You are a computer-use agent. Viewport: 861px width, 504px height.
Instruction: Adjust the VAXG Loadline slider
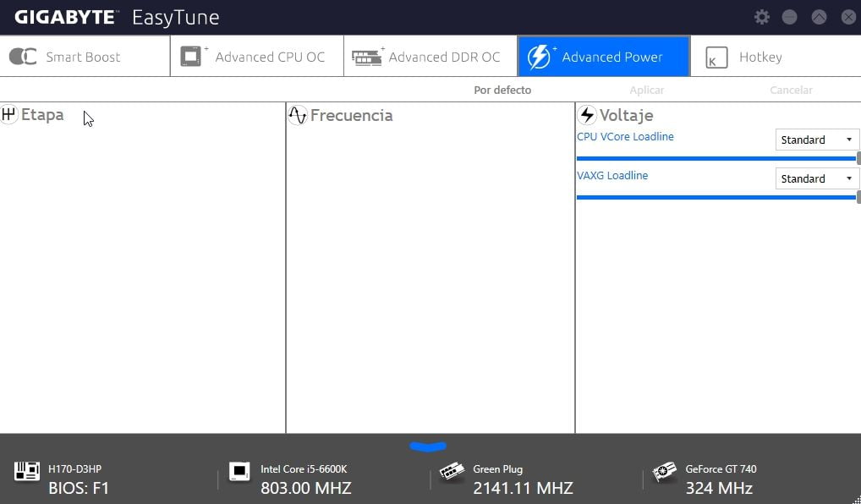[x=718, y=197]
